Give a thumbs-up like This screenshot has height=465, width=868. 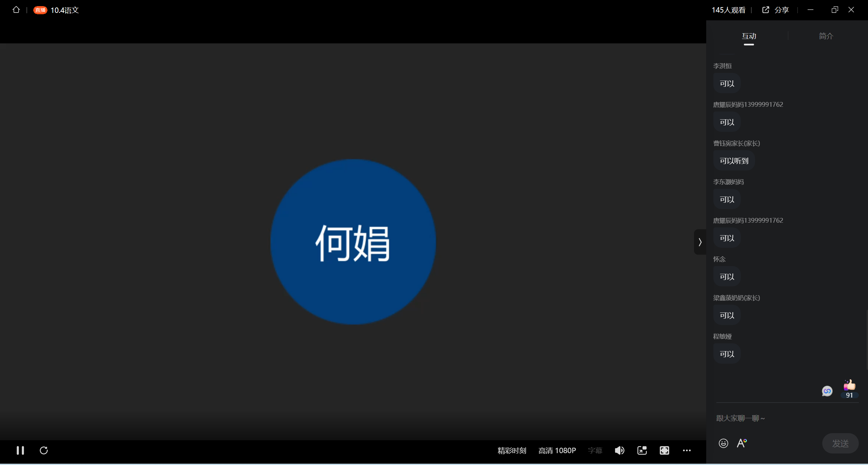click(849, 385)
